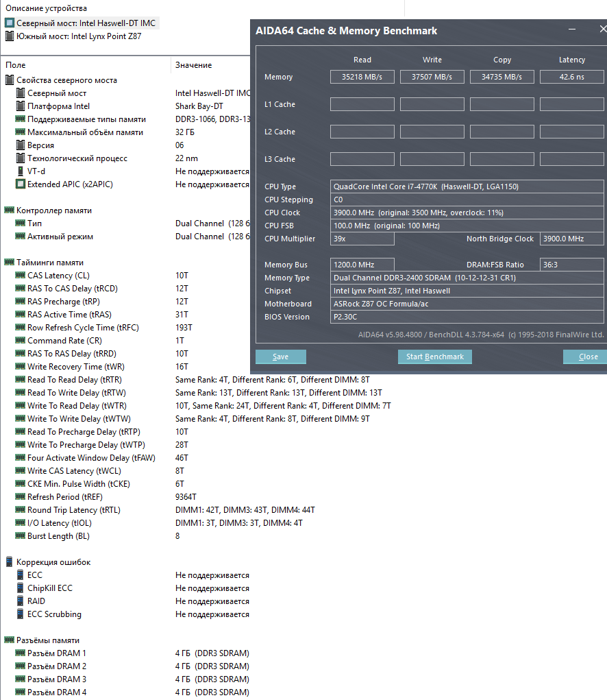The image size is (607, 700).
Task: Click the icon beside RAID row
Action: coord(20,601)
